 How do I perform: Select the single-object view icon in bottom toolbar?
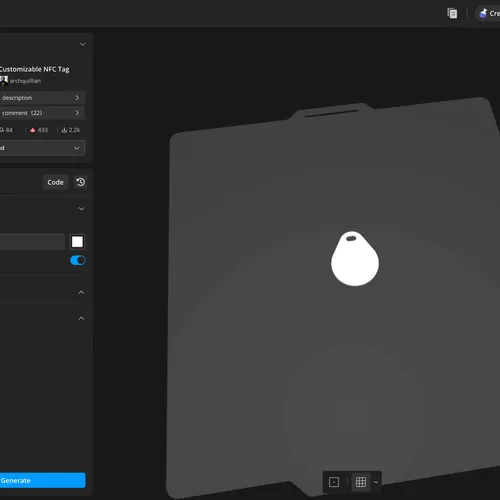[x=334, y=482]
